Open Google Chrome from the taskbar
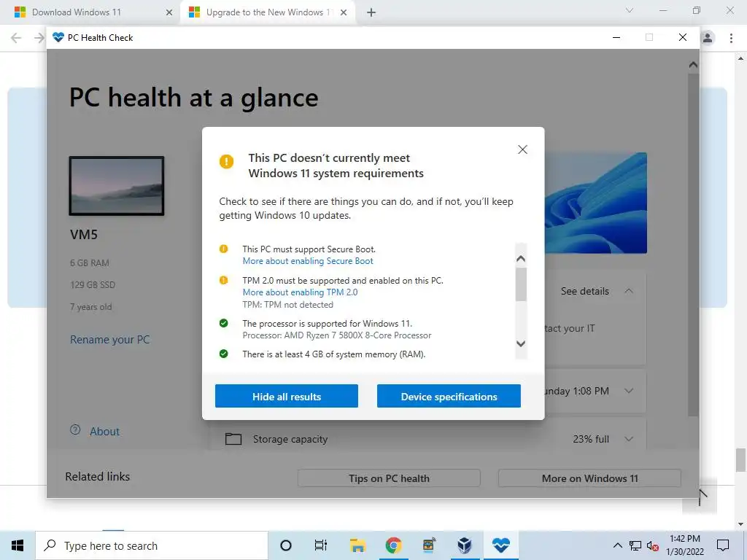The width and height of the screenshot is (747, 560). 393,545
